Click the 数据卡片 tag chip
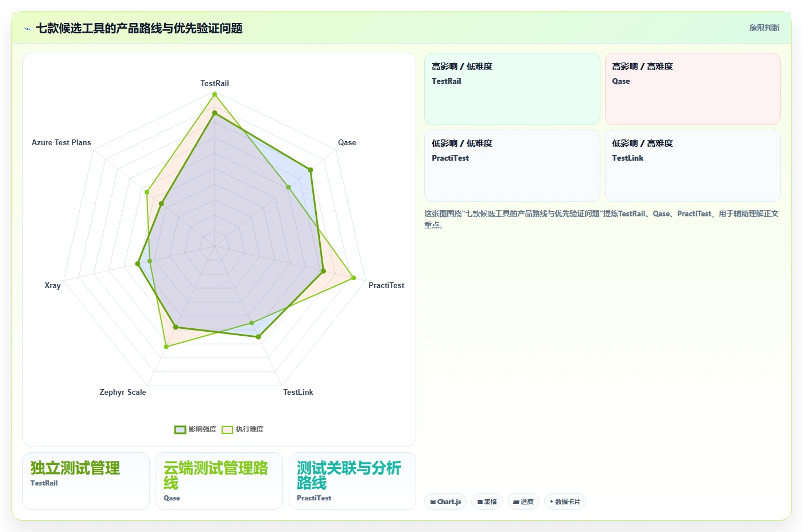Viewport: 803px width, 532px height. (x=565, y=502)
